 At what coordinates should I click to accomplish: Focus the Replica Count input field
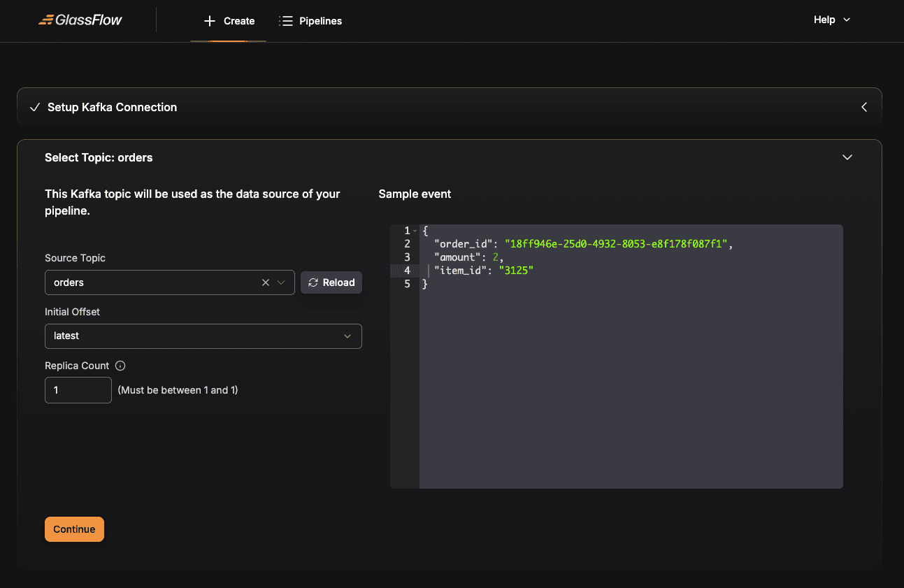[78, 390]
